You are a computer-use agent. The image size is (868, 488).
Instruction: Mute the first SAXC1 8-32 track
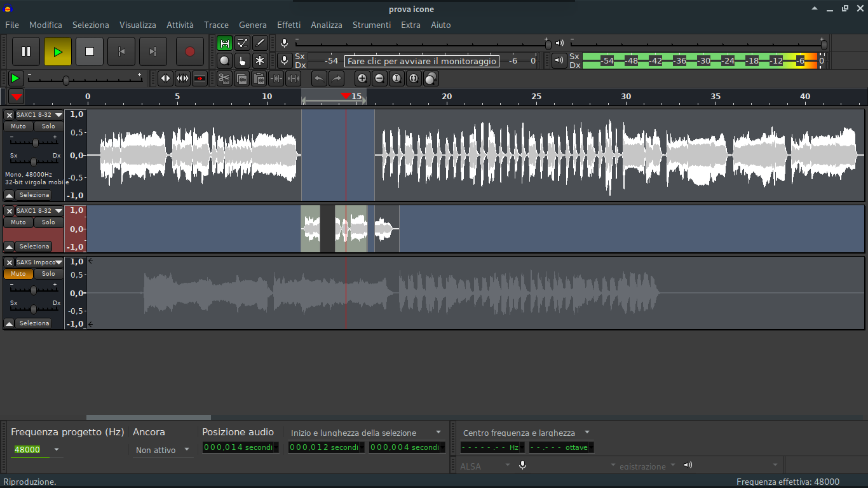[18, 126]
